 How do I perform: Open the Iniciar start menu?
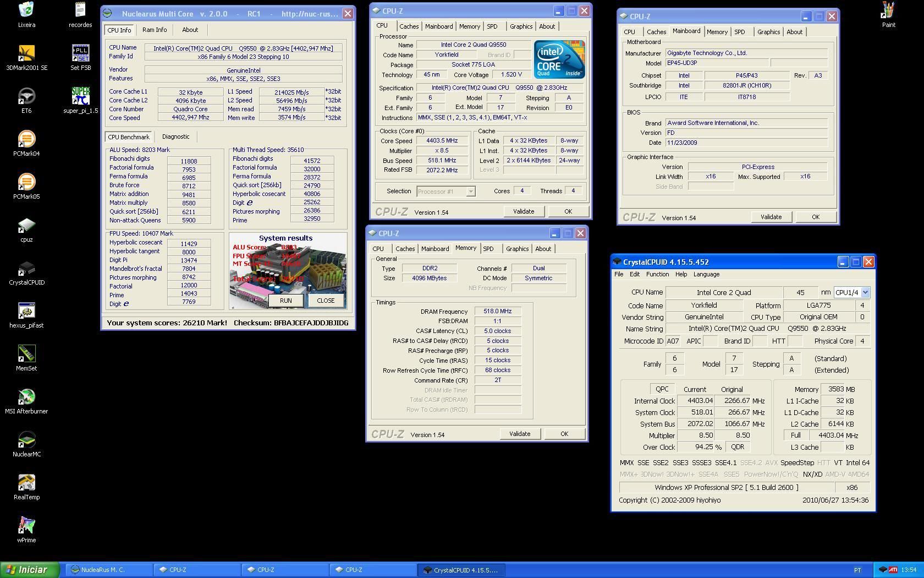pyautogui.click(x=30, y=570)
